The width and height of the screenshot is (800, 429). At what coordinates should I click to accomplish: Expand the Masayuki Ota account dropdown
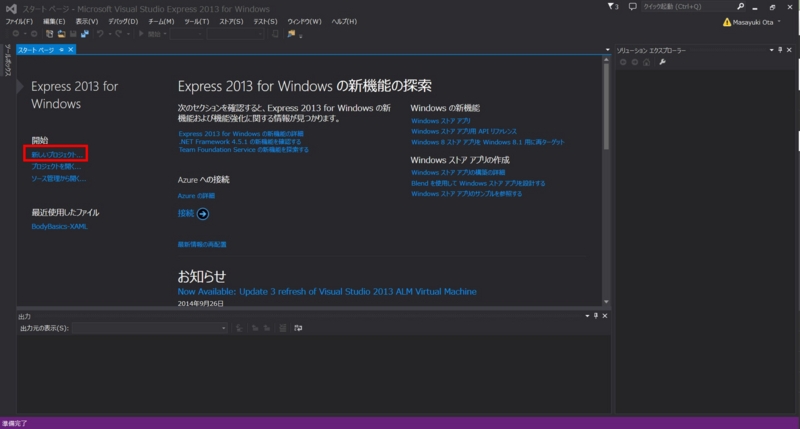click(779, 22)
